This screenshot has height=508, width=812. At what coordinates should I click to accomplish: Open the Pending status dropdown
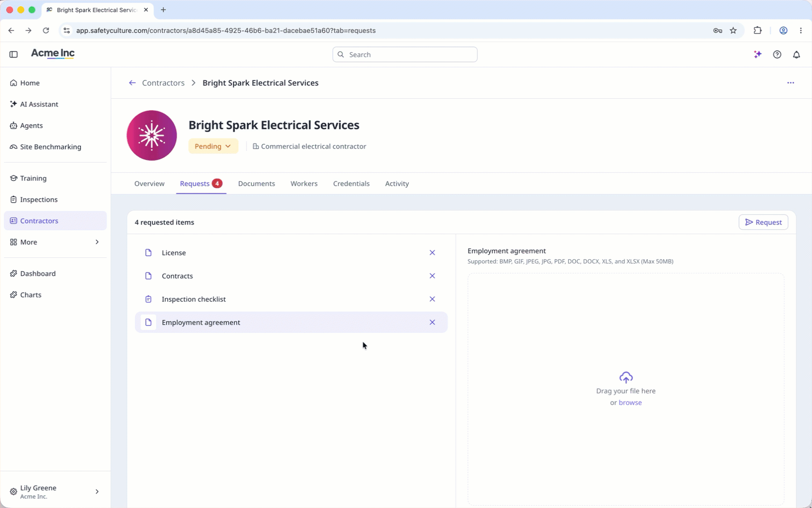tap(213, 146)
